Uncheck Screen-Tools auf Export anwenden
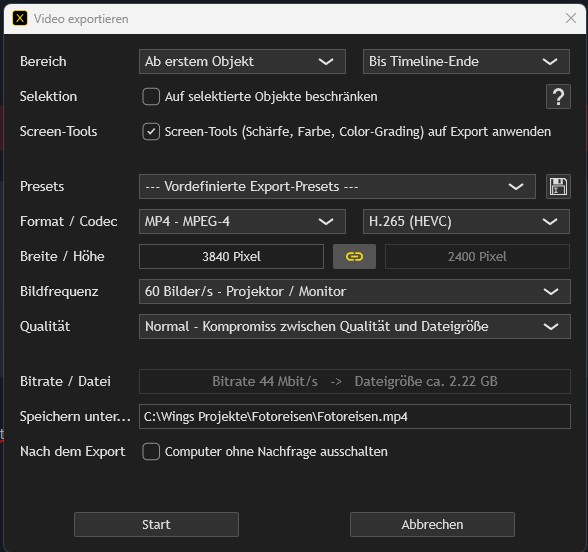588x552 pixels. click(x=151, y=132)
